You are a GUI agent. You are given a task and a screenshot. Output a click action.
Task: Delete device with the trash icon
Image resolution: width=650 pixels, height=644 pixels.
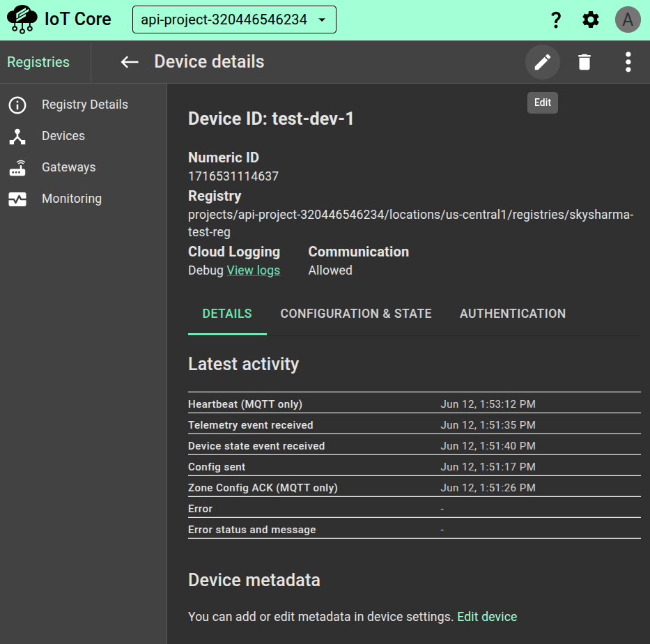(585, 63)
